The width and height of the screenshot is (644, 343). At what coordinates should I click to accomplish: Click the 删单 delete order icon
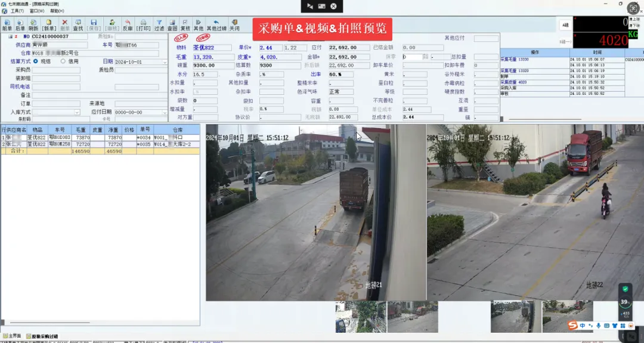coord(64,25)
